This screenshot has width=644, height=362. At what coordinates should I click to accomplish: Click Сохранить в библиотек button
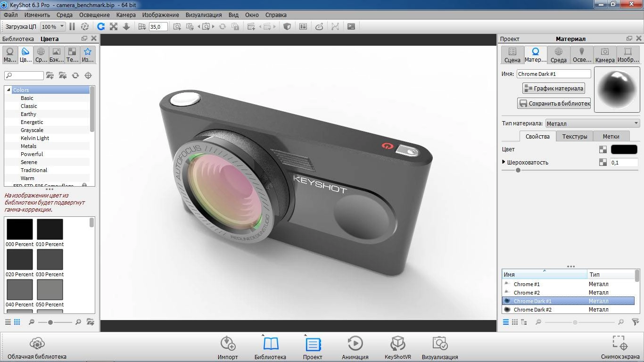(x=554, y=103)
